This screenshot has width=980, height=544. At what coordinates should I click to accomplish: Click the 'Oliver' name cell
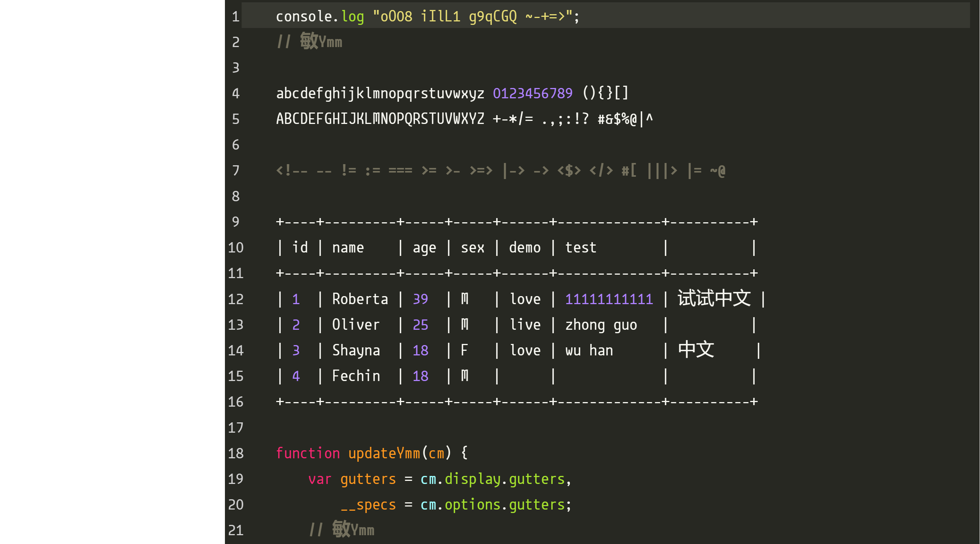356,325
